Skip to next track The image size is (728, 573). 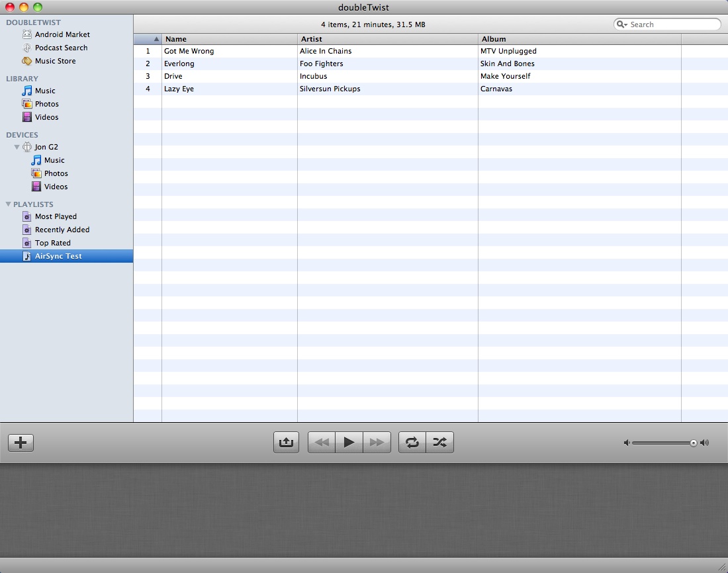[377, 442]
